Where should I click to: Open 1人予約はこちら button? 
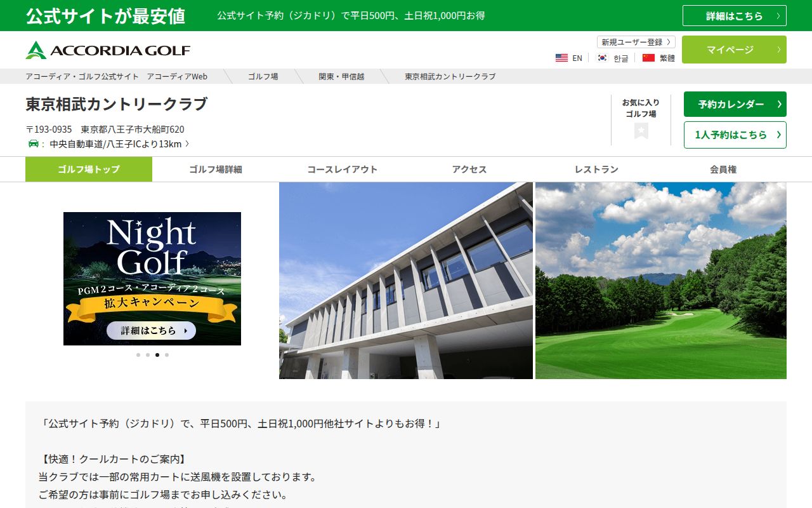735,135
